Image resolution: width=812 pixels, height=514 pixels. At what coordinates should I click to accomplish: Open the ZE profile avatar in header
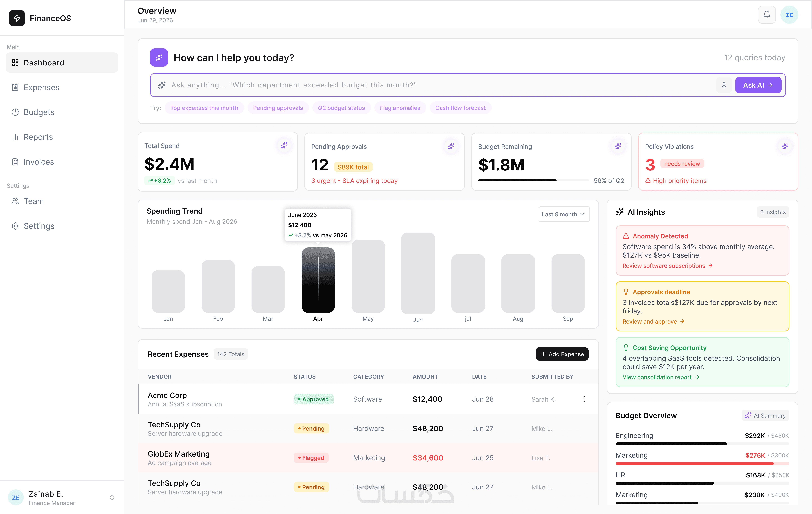point(789,15)
